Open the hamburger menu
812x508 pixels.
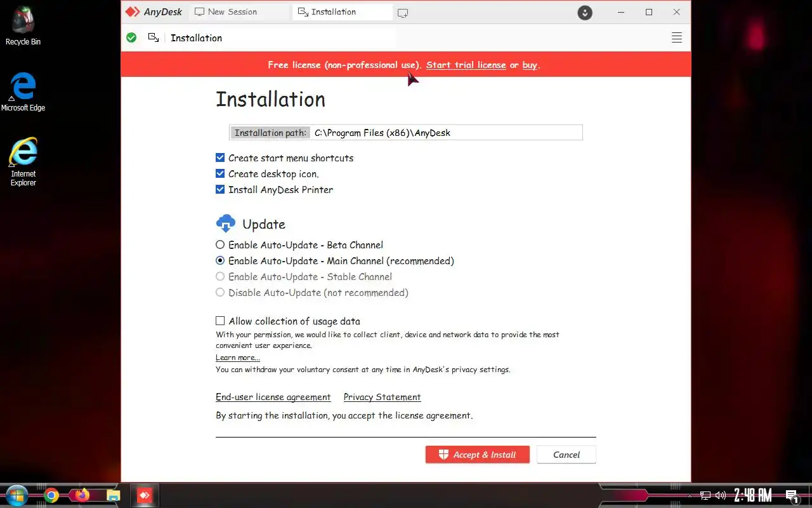point(677,38)
